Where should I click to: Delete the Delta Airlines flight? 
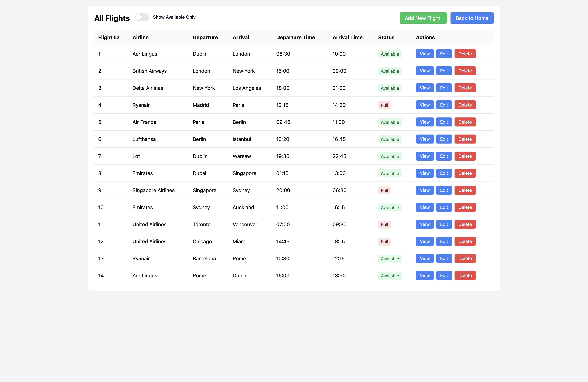point(465,88)
